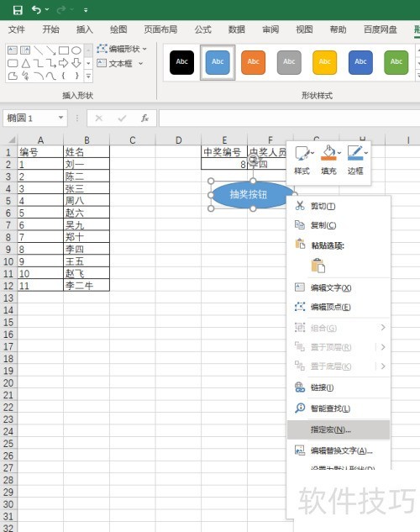
Task: Click the Undo arrow icon
Action: (x=36, y=10)
